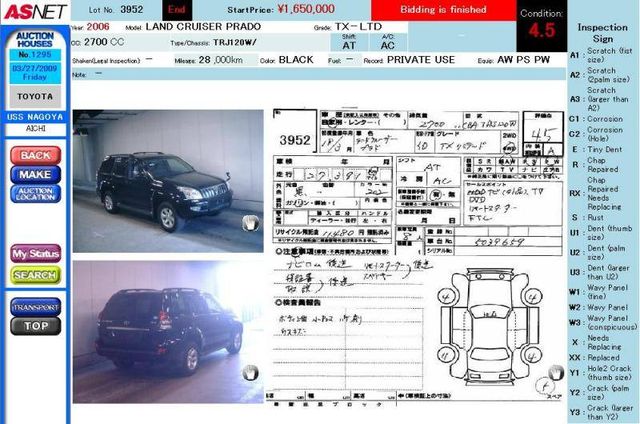Open the Auction Location button
The image size is (640, 424).
coord(36,194)
